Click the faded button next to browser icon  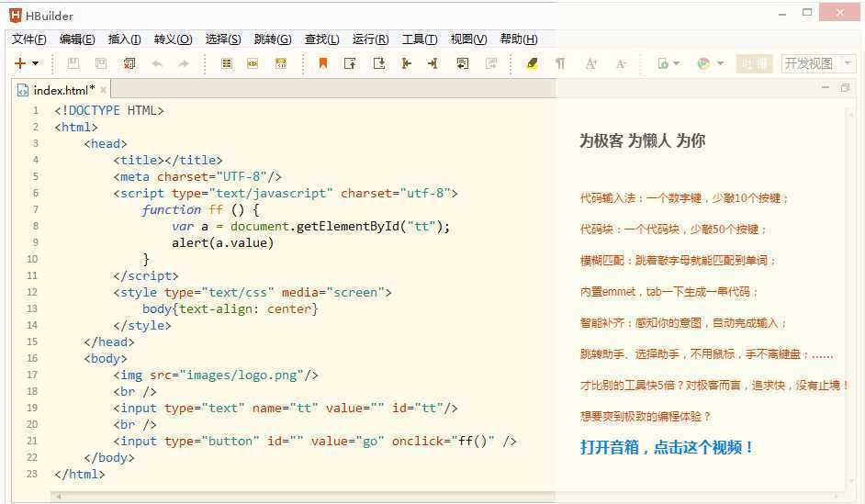pyautogui.click(x=754, y=63)
